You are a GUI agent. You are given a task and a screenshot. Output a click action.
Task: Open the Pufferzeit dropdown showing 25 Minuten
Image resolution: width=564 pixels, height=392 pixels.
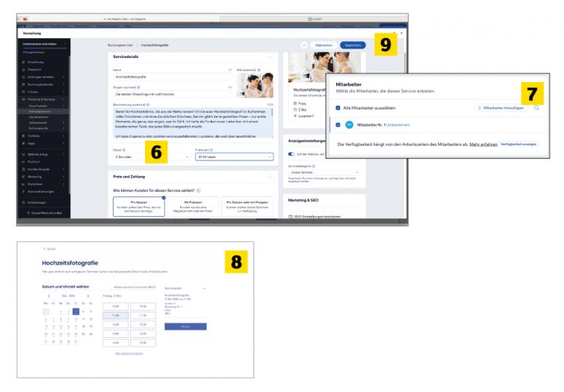tap(234, 157)
